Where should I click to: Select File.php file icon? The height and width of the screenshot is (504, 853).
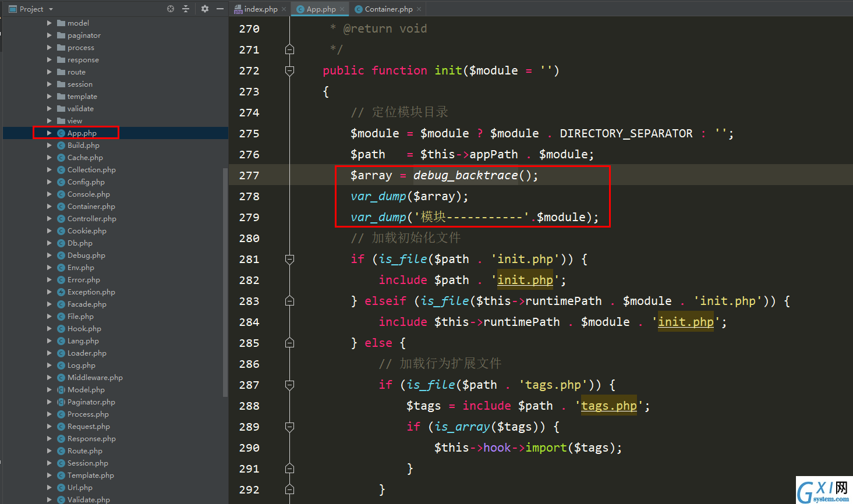tap(61, 317)
